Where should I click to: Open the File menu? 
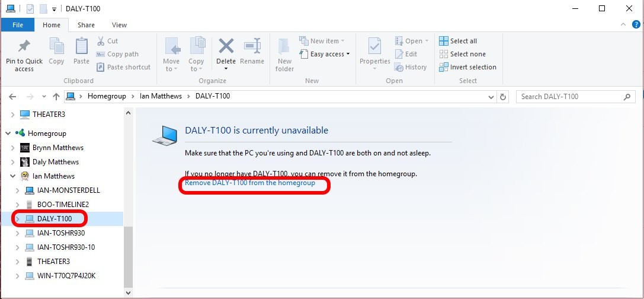(x=18, y=25)
